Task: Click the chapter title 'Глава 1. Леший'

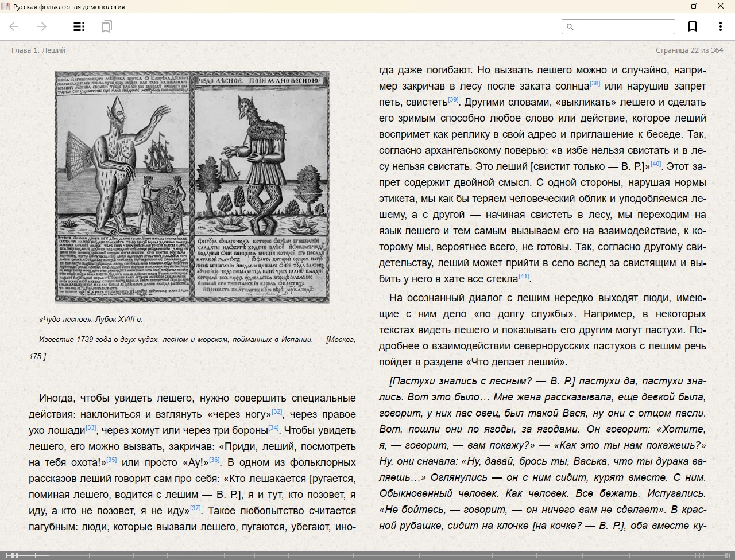Action: tap(38, 50)
